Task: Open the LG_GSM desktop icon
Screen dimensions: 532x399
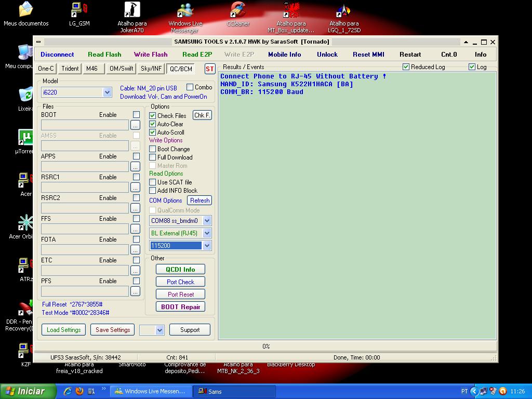Action: click(x=79, y=14)
